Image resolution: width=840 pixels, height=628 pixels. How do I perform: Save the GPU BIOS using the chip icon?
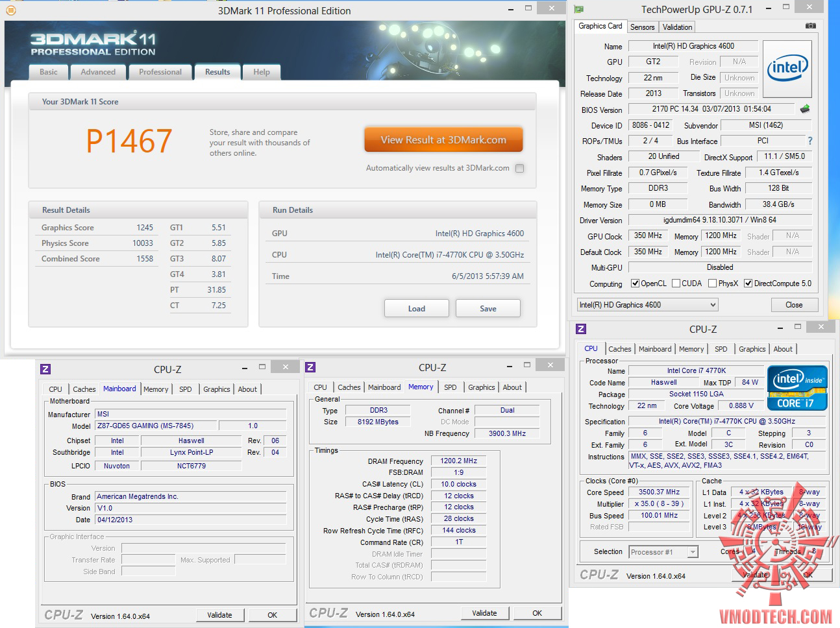[x=806, y=109]
